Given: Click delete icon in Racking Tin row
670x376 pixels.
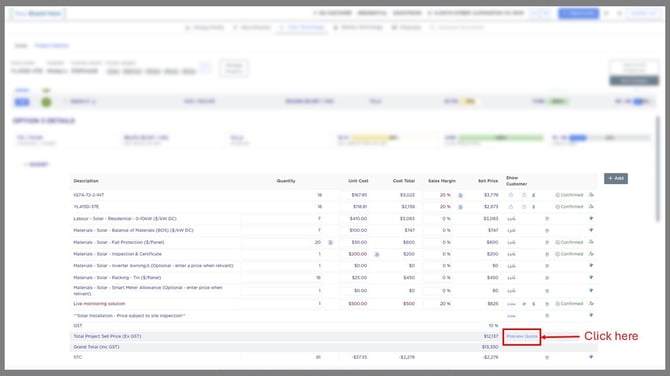Looking at the screenshot, I should pos(547,278).
